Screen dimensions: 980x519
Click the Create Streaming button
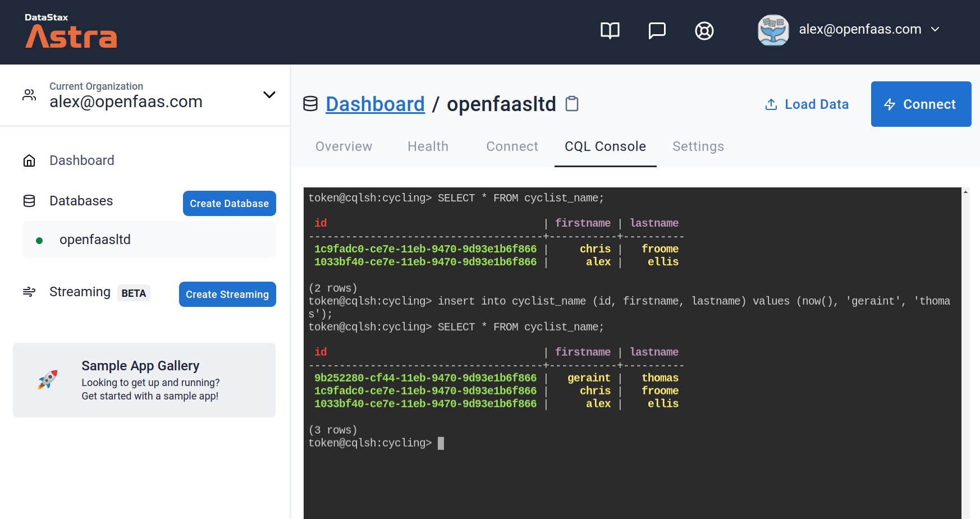[x=227, y=294]
